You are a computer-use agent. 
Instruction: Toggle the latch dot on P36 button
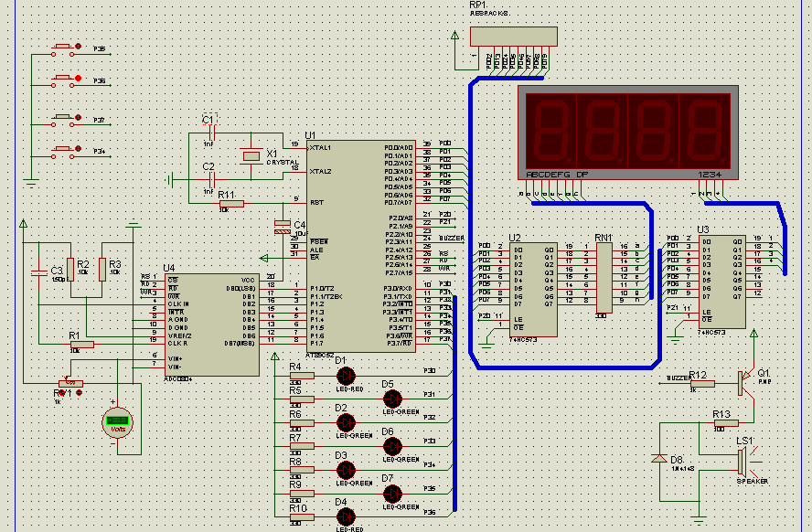79,78
